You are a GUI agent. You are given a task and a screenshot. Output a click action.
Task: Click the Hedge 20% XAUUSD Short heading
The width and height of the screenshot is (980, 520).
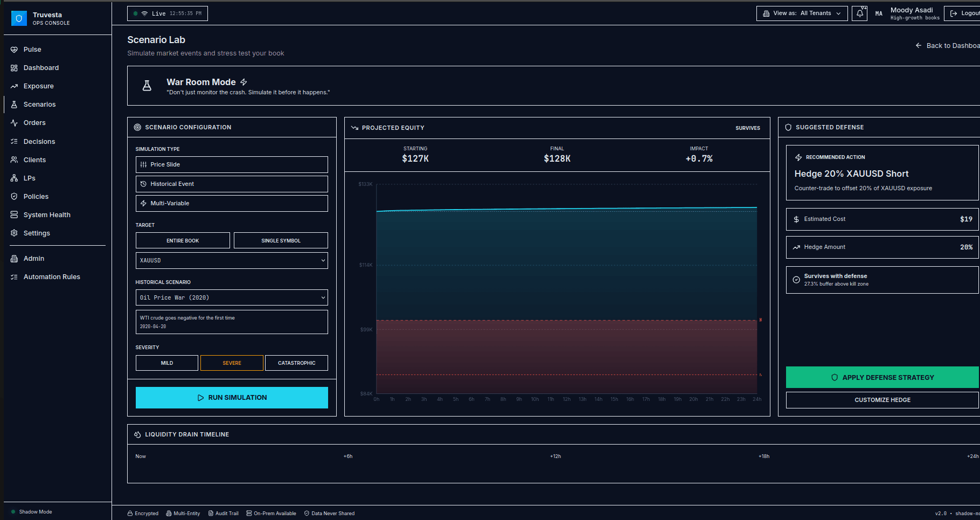(x=851, y=174)
